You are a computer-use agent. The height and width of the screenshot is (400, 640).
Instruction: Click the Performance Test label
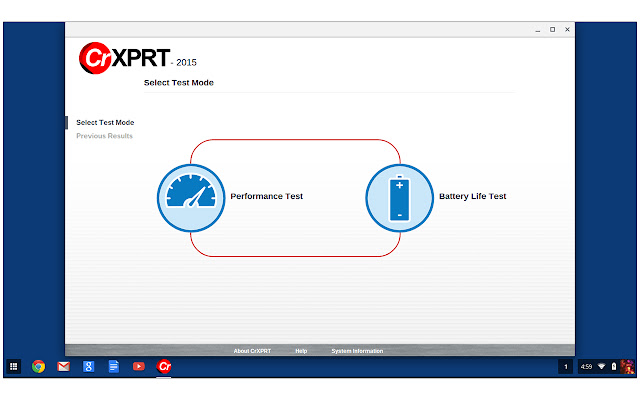[x=267, y=196]
